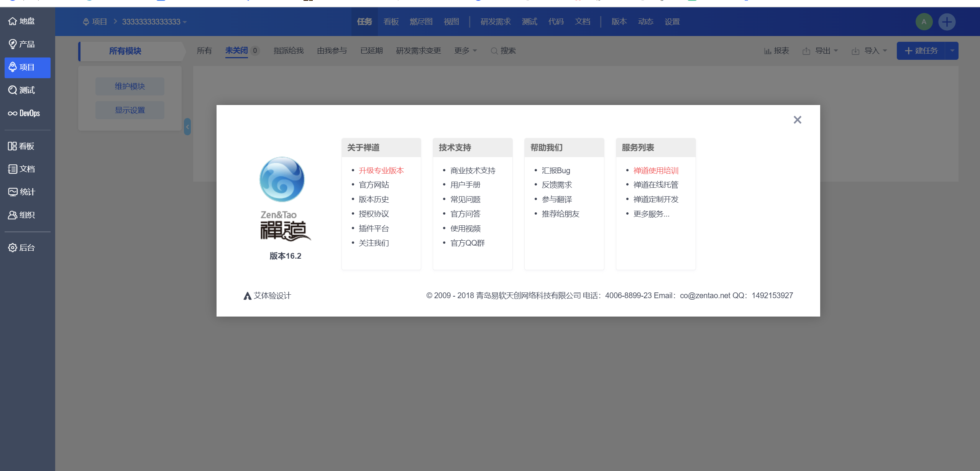
Task: Click the round plus quick-create button
Action: coord(947,22)
